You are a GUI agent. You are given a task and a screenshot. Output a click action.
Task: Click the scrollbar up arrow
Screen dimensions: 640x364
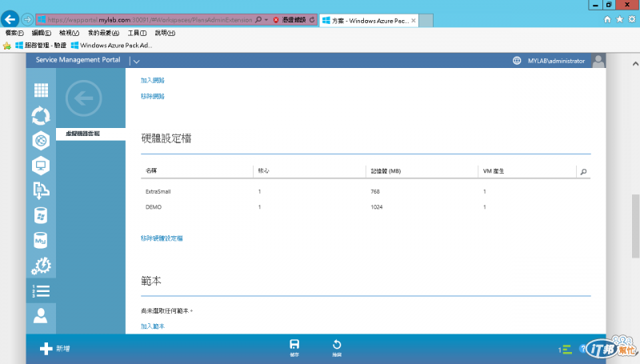tap(635, 64)
